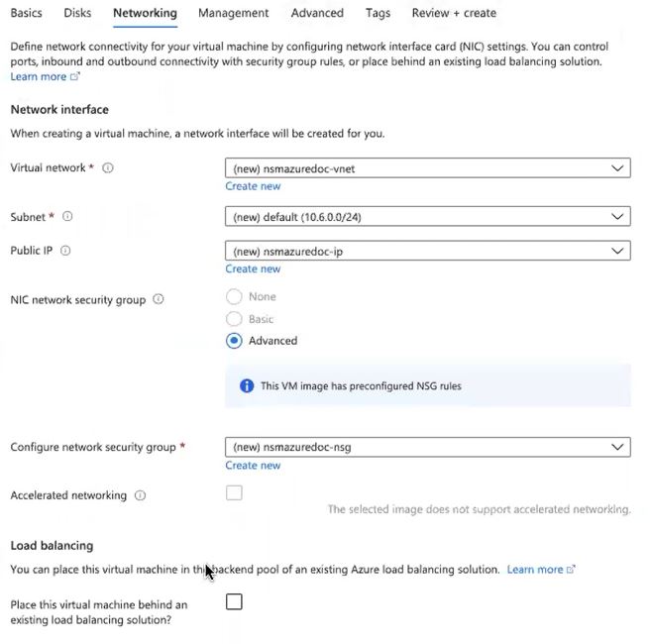Open the Management tab
The height and width of the screenshot is (644, 650).
click(233, 13)
